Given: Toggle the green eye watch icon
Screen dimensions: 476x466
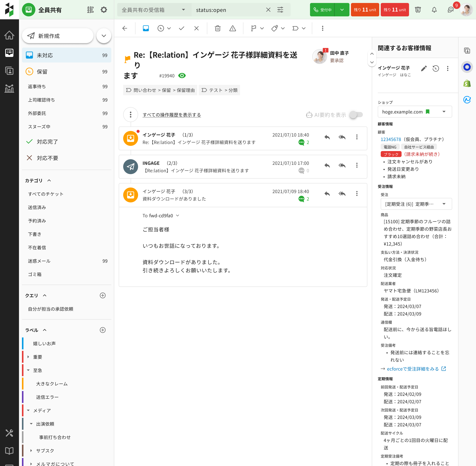Looking at the screenshot, I should (x=182, y=76).
